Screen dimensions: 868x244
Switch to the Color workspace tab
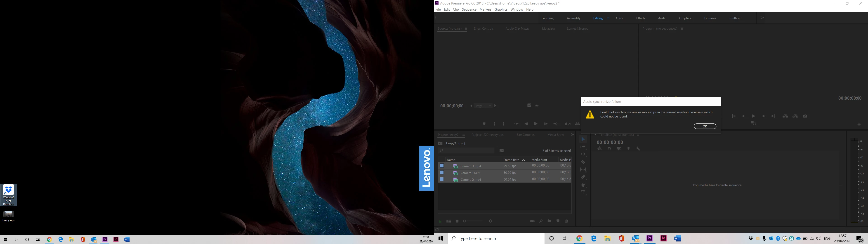pos(620,18)
